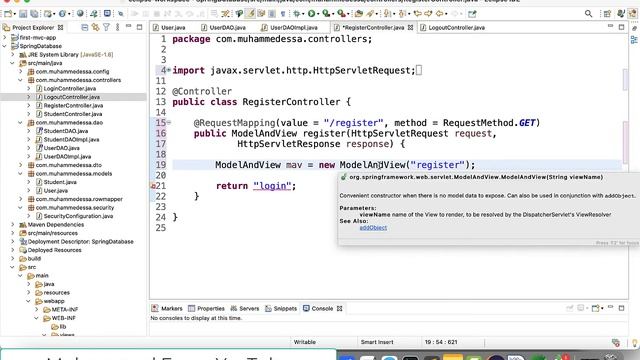Collapse the SpringDatabase project node

[4, 46]
